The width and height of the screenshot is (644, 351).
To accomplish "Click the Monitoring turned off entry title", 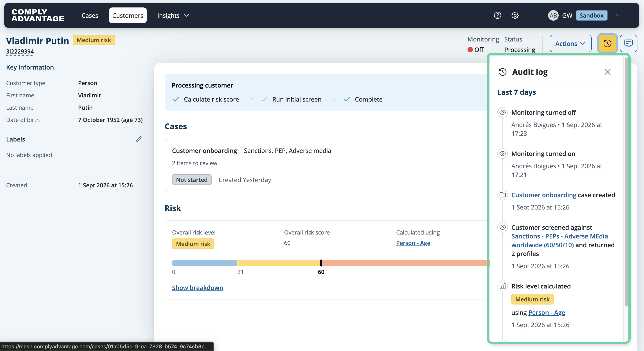I will [543, 112].
